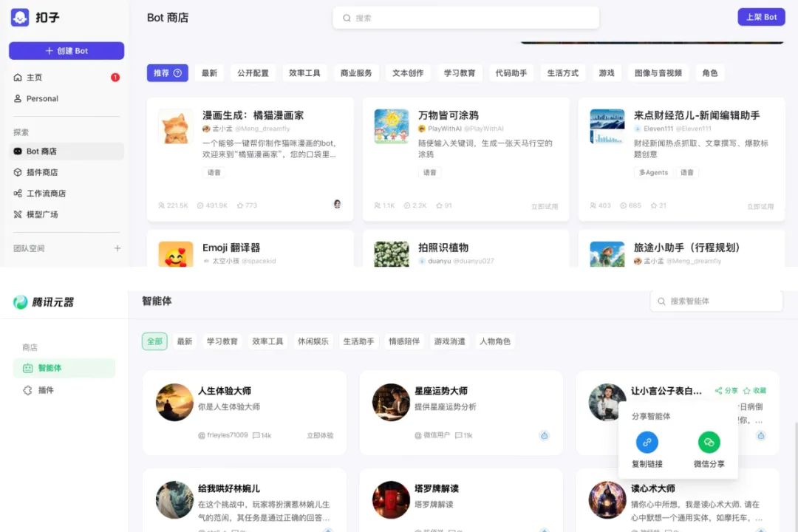
Task: Click 立即体验 on 人生体验大师 card
Action: 320,436
